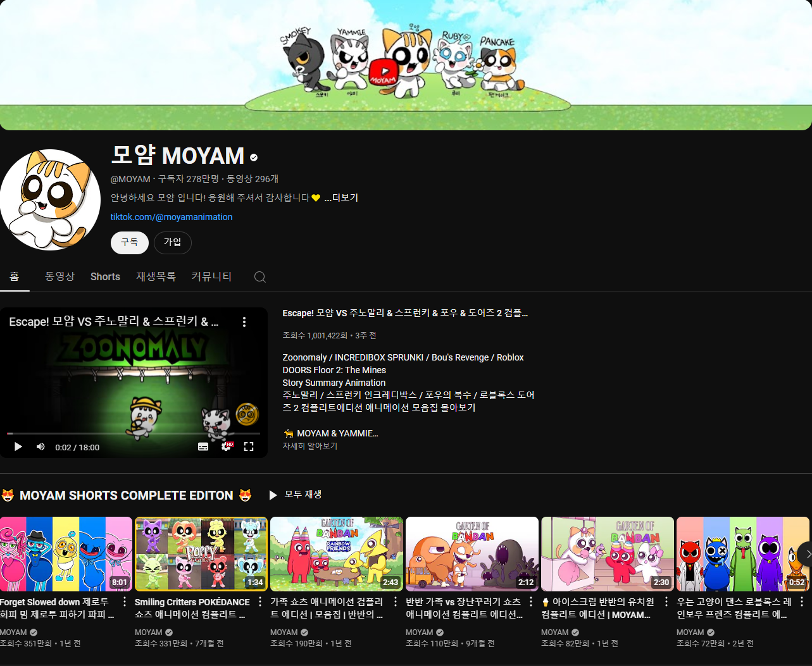Screen dimensions: 812x666
Task: Switch to the 홈 tab
Action: [15, 276]
